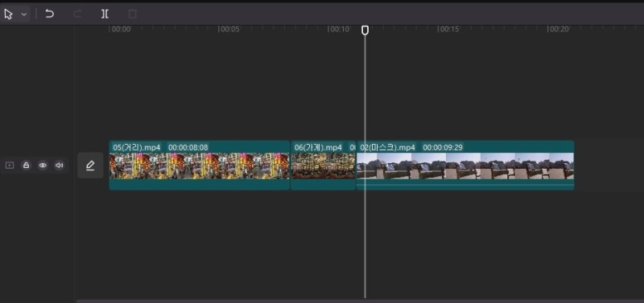
Task: Click the playhead handle on the ruler
Action: tap(365, 30)
